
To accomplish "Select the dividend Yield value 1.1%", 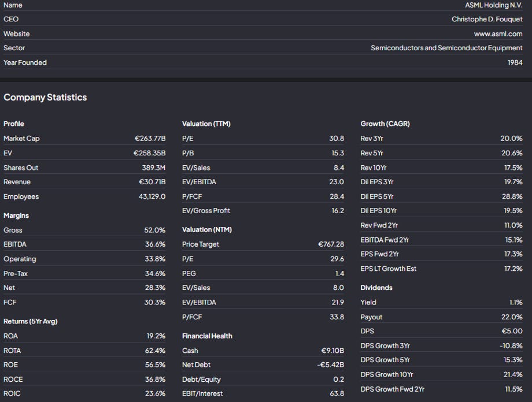I will point(516,302).
